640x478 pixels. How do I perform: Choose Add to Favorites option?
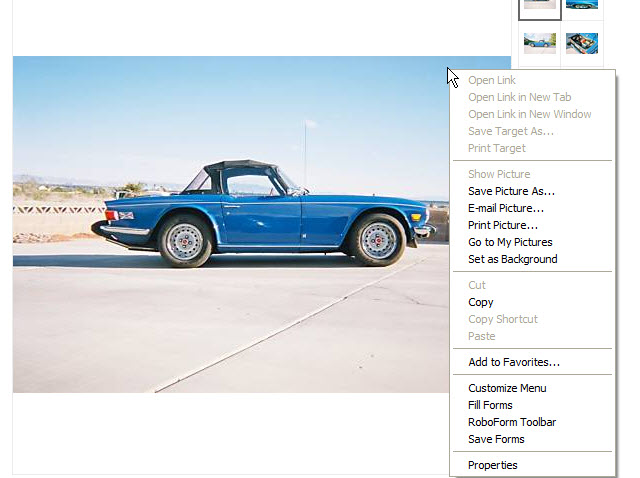click(514, 362)
